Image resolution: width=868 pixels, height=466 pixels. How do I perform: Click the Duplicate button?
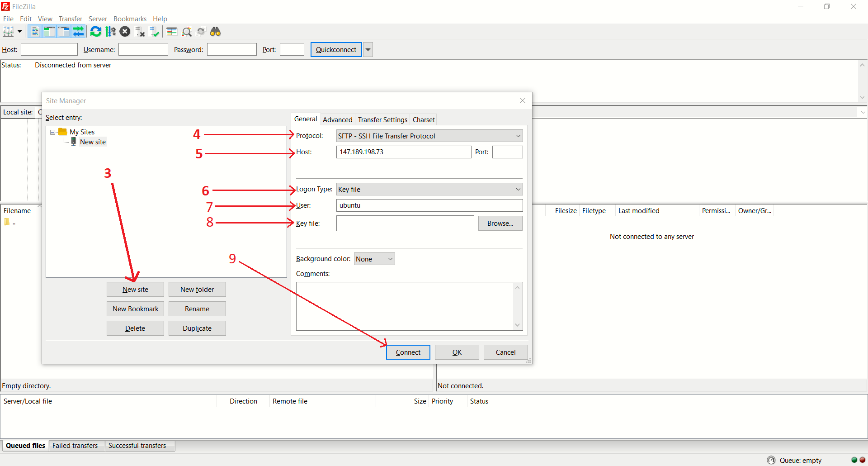[x=197, y=328]
